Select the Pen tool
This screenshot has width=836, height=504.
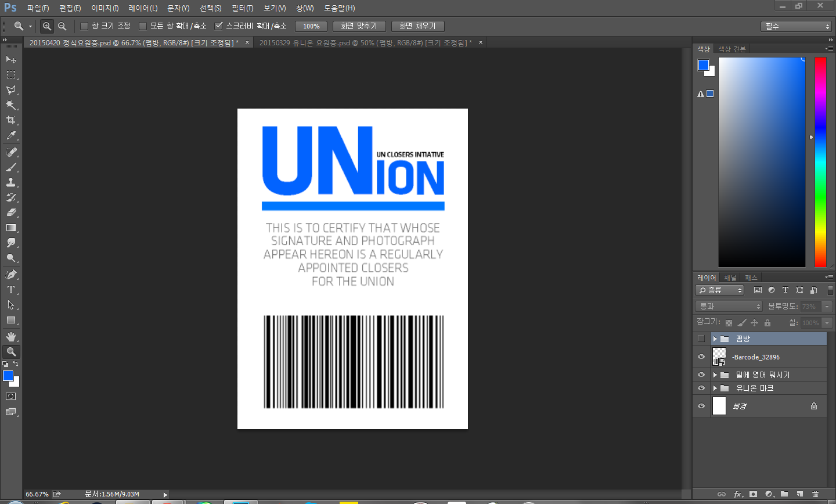11,274
